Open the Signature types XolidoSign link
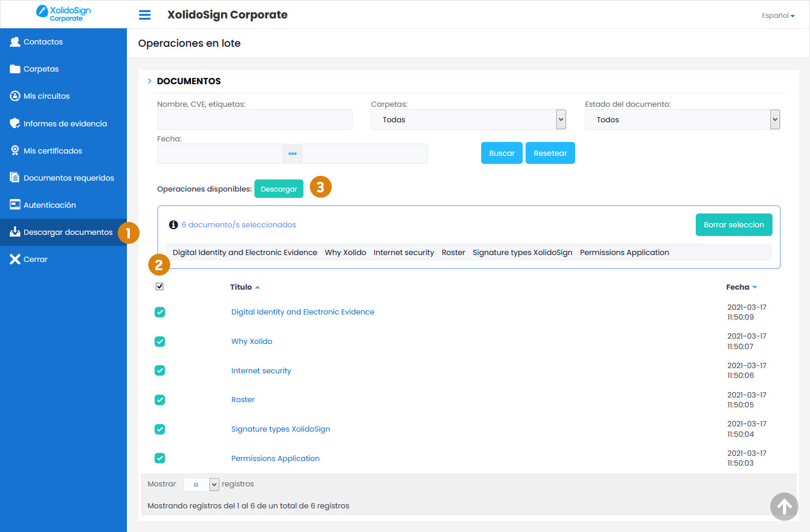The width and height of the screenshot is (810, 532). pyautogui.click(x=280, y=429)
